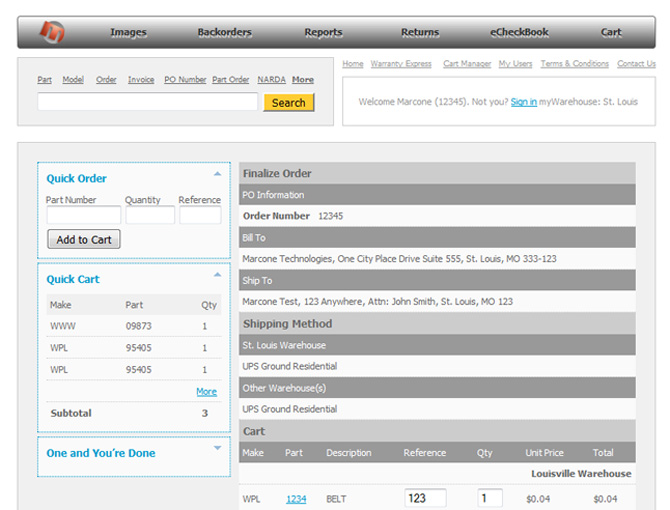Image resolution: width=670 pixels, height=510 pixels.
Task: Expand the One and You're Done panel
Action: pos(217,448)
